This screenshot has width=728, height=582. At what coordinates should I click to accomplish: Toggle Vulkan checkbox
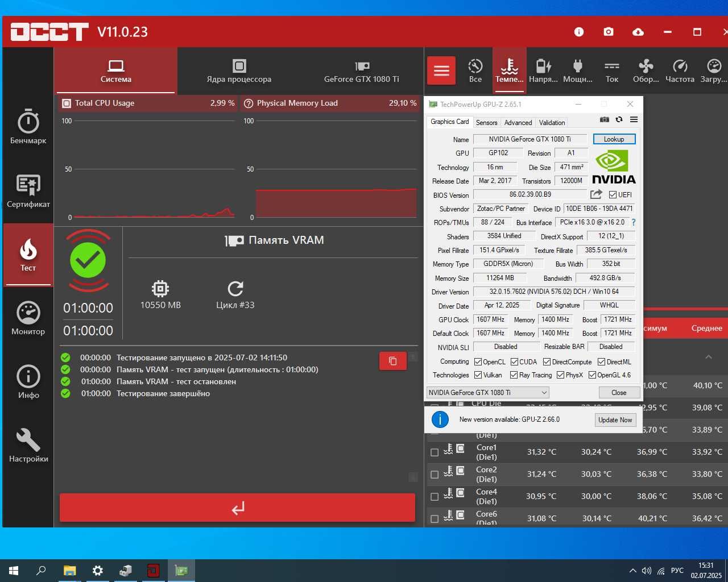click(x=478, y=375)
